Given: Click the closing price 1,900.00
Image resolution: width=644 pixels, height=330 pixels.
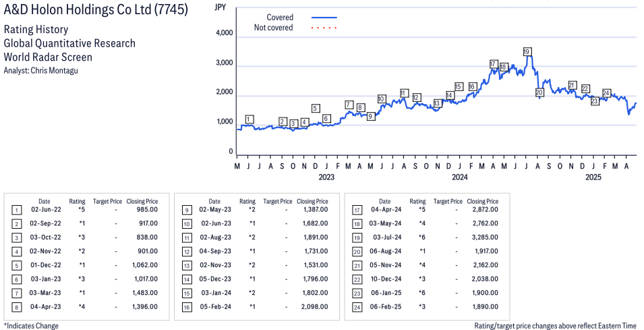Looking at the screenshot, I should tap(486, 293).
